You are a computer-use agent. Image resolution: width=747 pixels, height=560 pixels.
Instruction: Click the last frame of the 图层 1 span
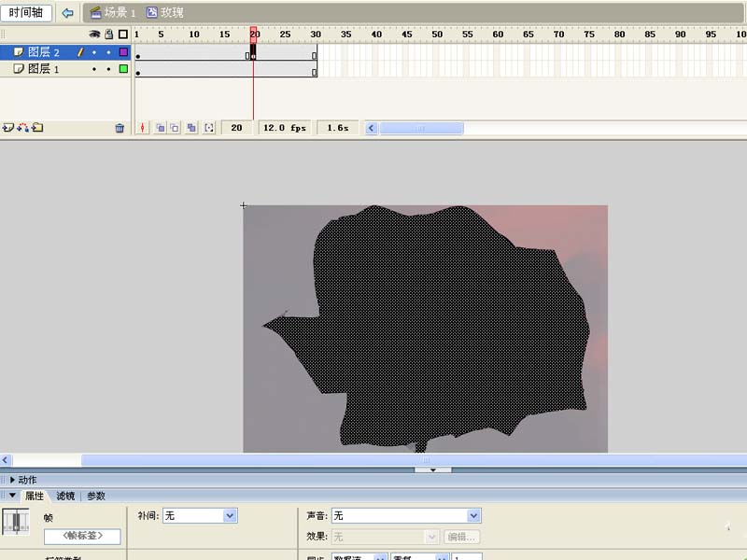pos(315,69)
